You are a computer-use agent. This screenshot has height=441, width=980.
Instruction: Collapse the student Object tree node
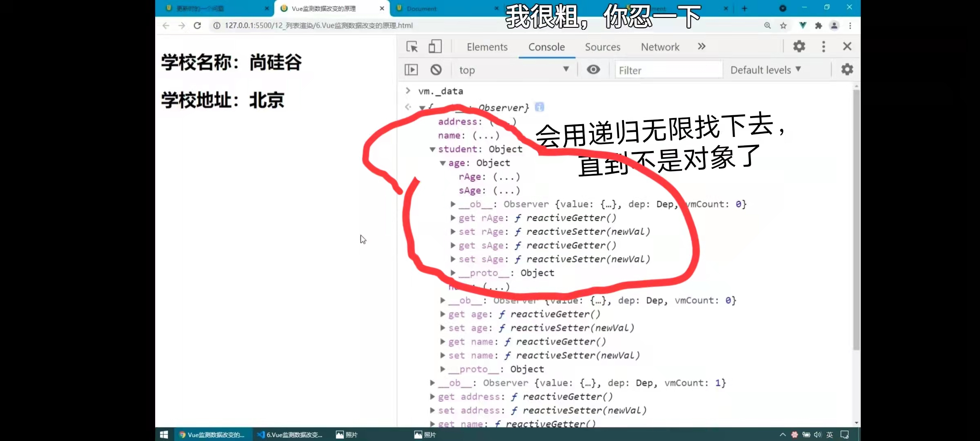coord(432,149)
